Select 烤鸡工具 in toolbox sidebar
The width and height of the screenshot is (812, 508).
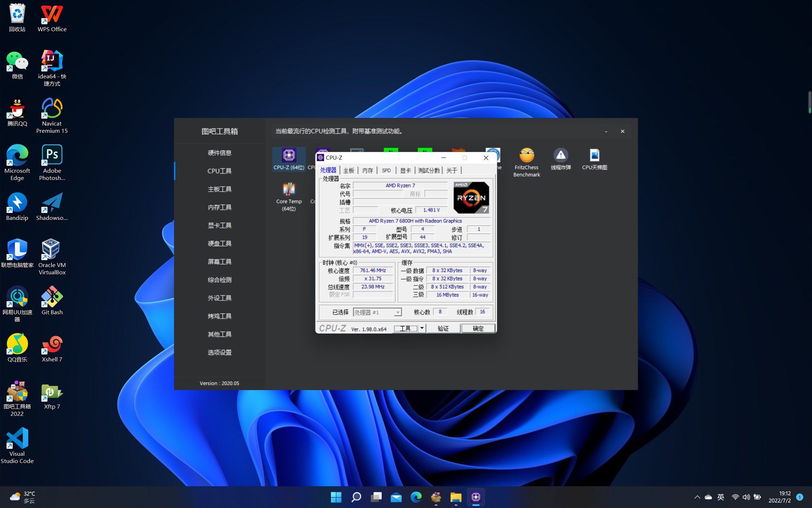[x=220, y=316]
